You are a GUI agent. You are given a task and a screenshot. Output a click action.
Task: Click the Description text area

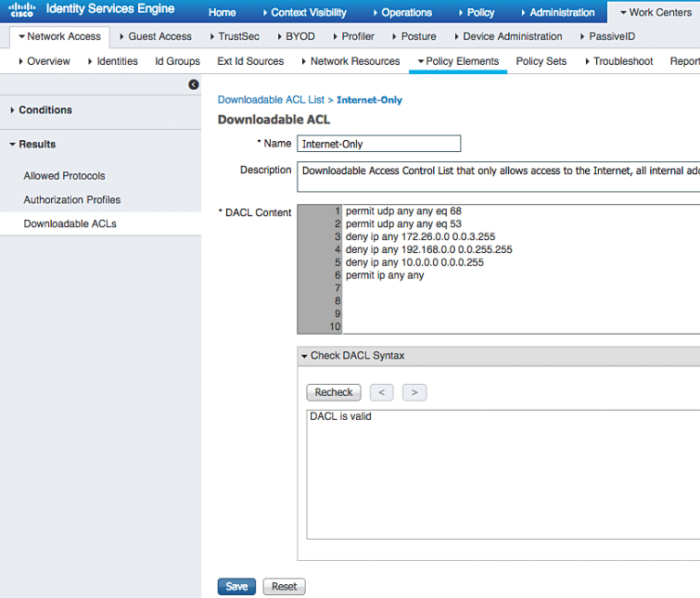(x=498, y=177)
